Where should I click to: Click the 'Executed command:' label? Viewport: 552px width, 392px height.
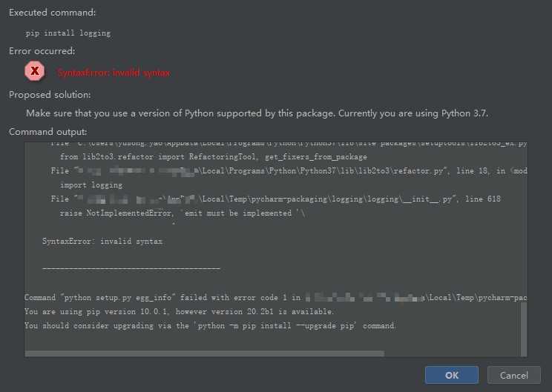[x=52, y=13]
